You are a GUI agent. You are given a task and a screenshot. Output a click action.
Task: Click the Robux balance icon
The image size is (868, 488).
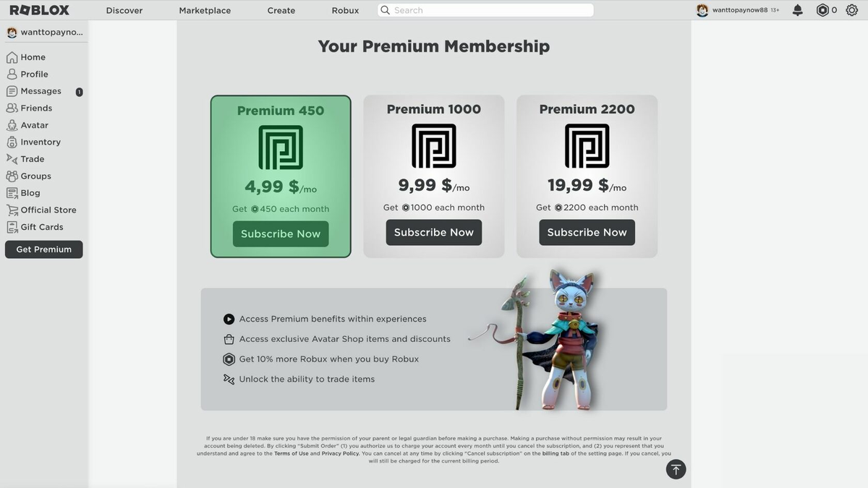pyautogui.click(x=822, y=10)
